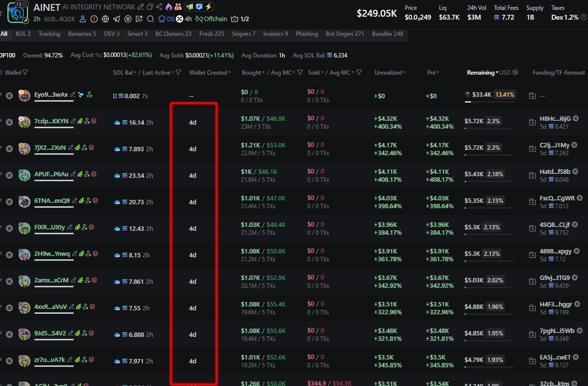Viewport: 588px width, 386px height.
Task: Open the Pnl column sort dropdown
Action: 438,73
